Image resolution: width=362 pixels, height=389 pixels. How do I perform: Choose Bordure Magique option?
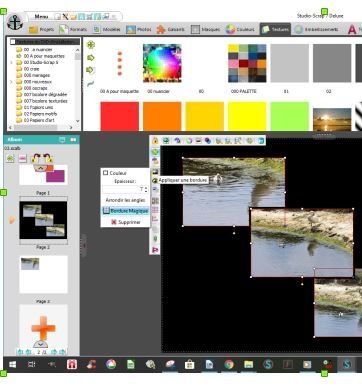[x=125, y=211]
